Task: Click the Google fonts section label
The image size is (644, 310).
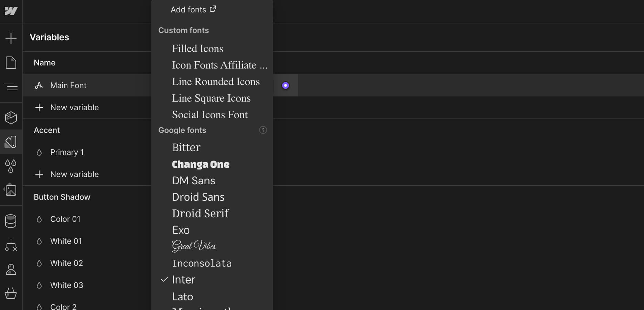Action: point(182,130)
